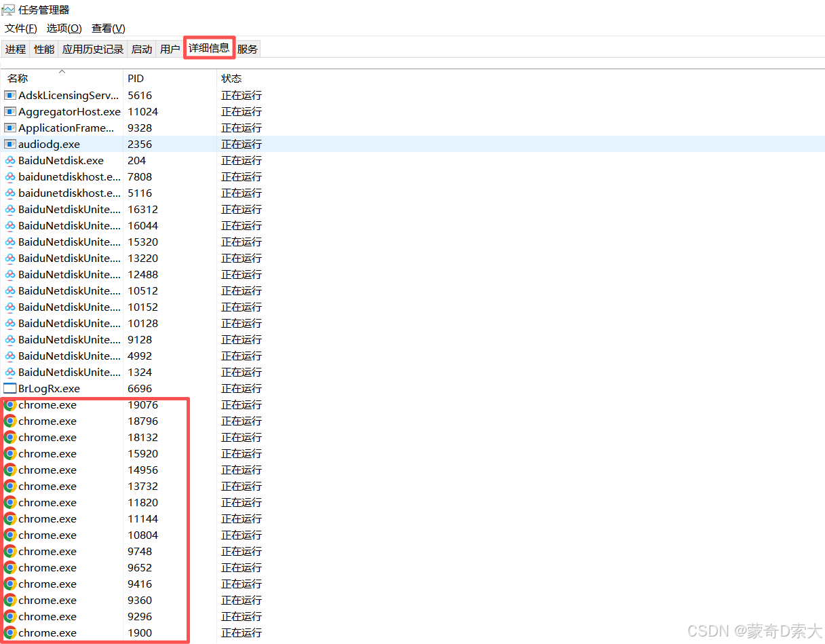This screenshot has height=644, width=825.
Task: Select the AdskLicensingServ process name
Action: pos(69,95)
